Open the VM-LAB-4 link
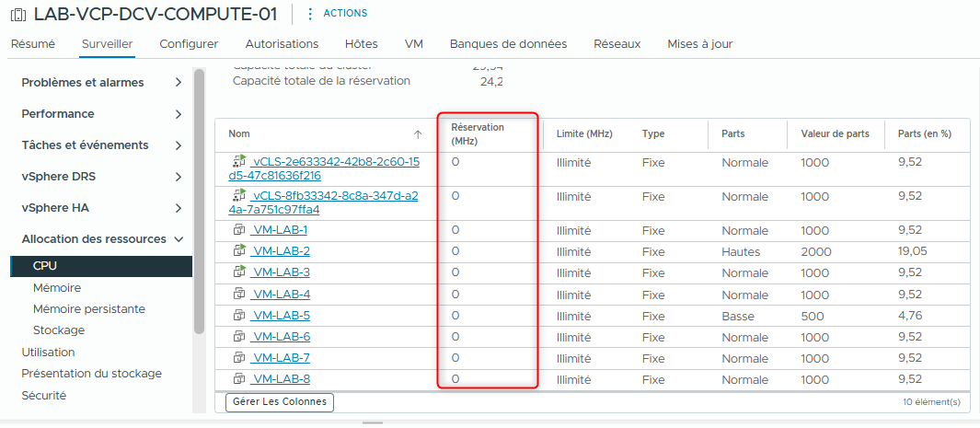 tap(280, 294)
